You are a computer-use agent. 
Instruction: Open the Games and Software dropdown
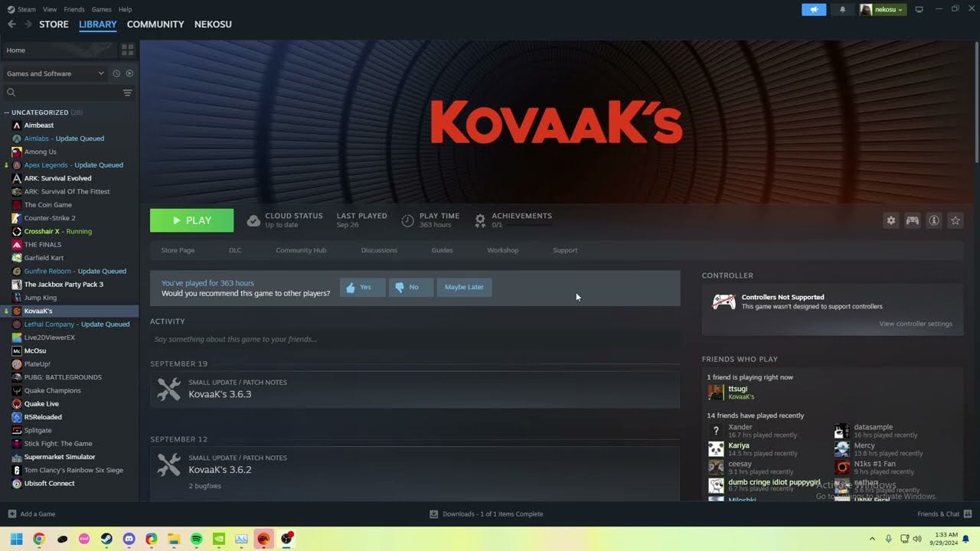point(55,73)
